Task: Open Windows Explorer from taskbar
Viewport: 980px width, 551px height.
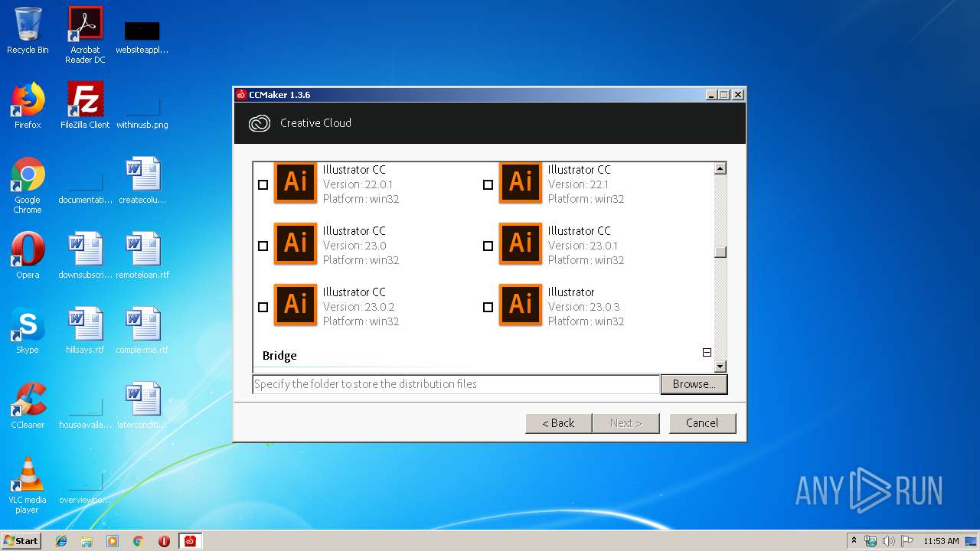Action: (87, 541)
